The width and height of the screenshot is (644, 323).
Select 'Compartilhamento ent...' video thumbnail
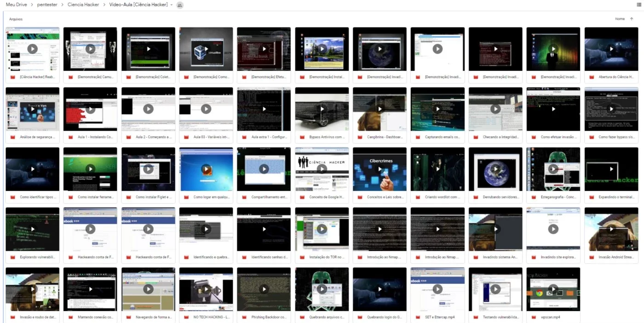(x=264, y=169)
